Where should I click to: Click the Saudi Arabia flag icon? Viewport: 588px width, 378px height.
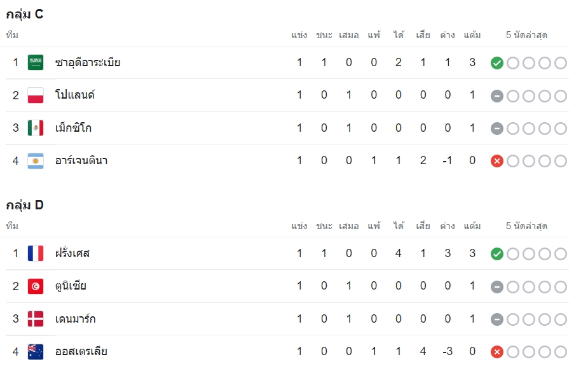36,62
